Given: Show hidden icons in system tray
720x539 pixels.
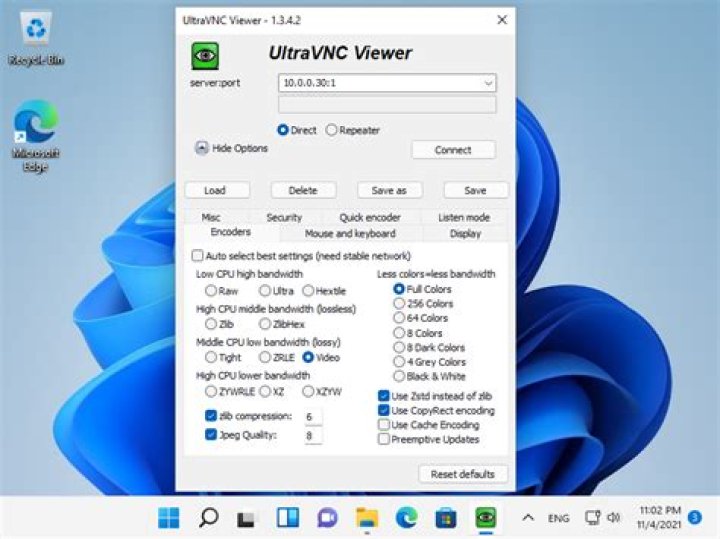Looking at the screenshot, I should [x=528, y=517].
